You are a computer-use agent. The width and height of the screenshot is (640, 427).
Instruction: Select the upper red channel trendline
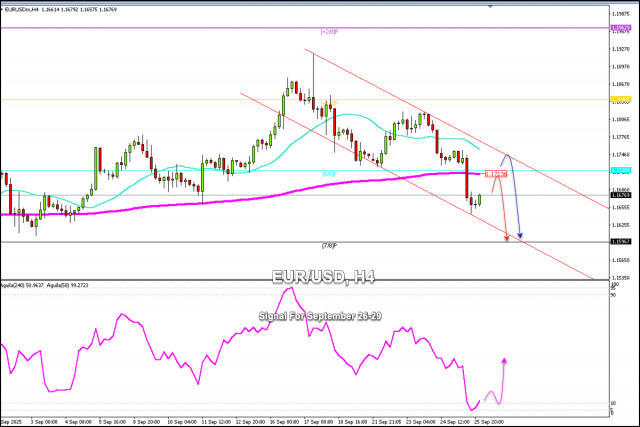(456, 129)
